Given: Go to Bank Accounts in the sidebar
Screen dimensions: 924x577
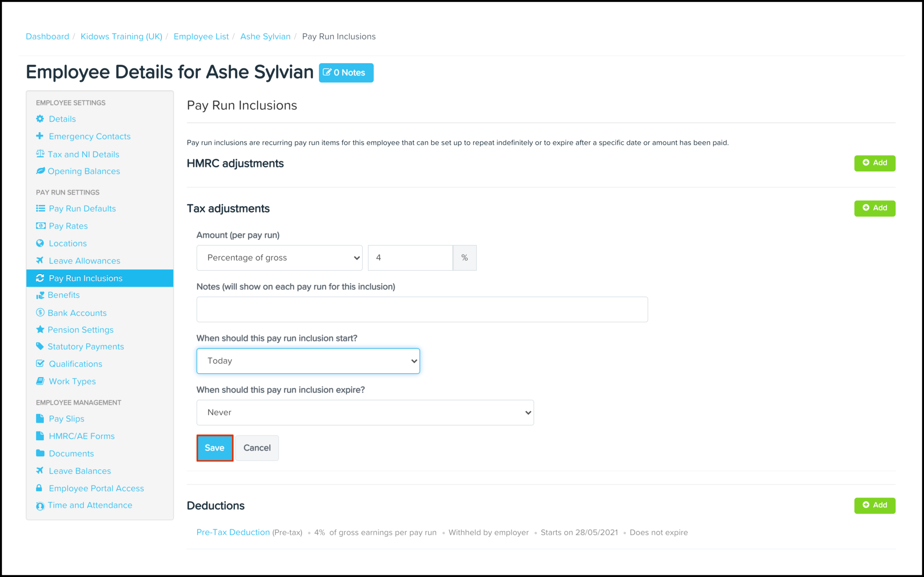Looking at the screenshot, I should (77, 313).
